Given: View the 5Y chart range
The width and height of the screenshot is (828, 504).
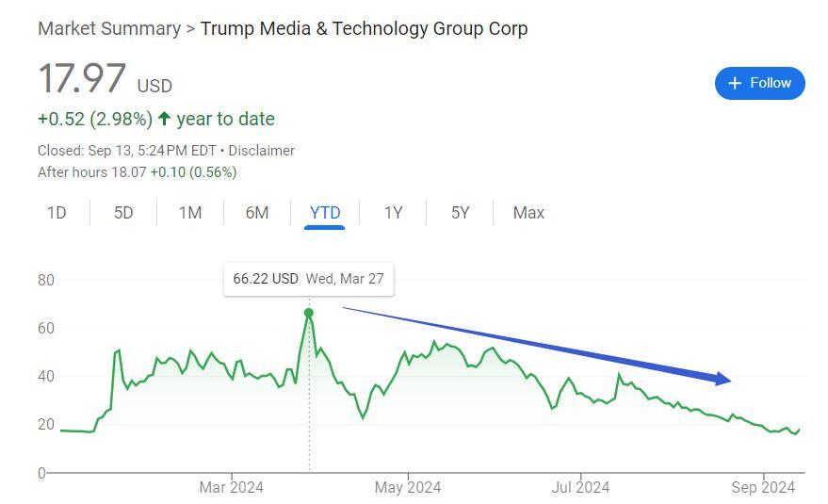Looking at the screenshot, I should coord(460,213).
